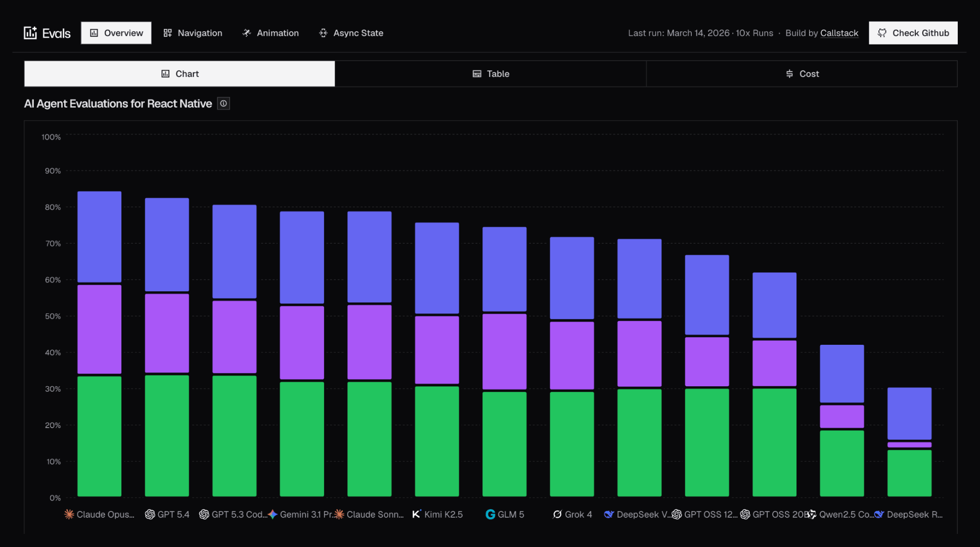Click the blue segment of GPT 5.3 Codex bar
The width and height of the screenshot is (980, 547).
pyautogui.click(x=235, y=251)
